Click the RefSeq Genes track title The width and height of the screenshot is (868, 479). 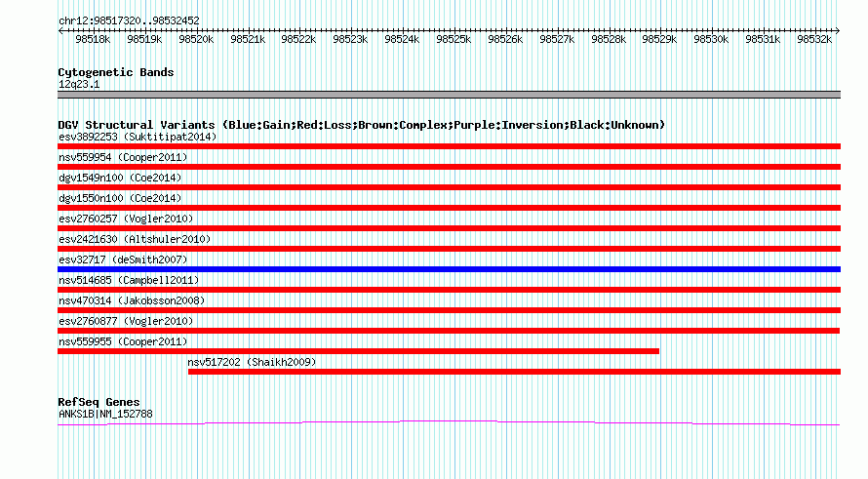click(x=99, y=402)
